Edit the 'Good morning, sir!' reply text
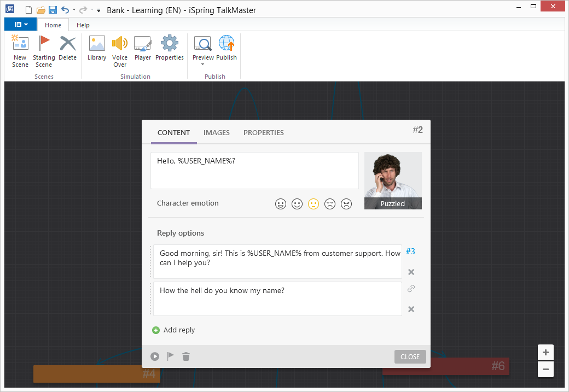Screen dimensions: 569x392 tap(277, 261)
